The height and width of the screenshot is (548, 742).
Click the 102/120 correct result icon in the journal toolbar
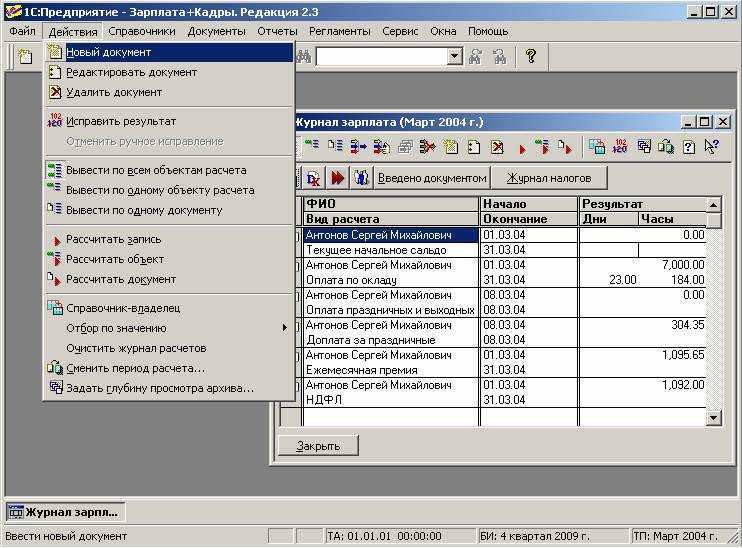pyautogui.click(x=619, y=147)
